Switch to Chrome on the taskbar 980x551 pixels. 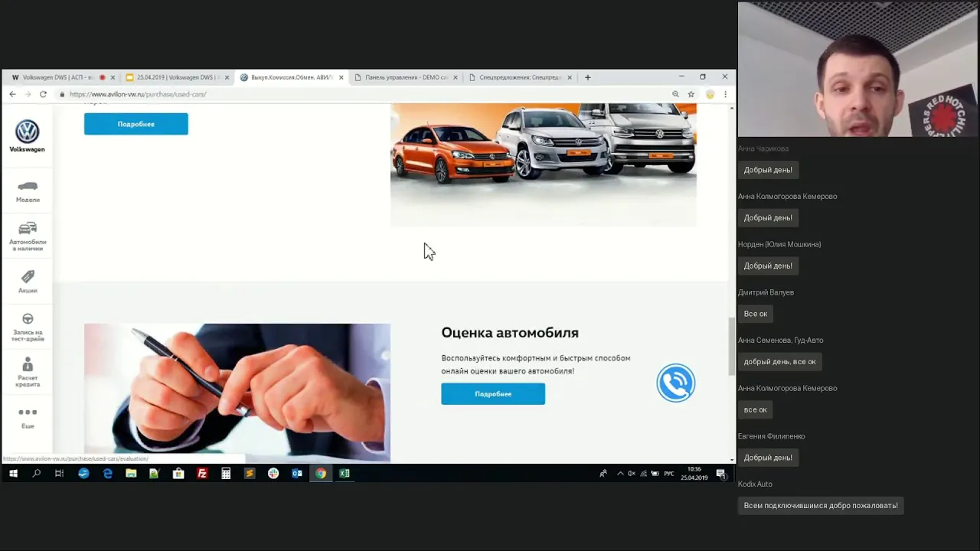tap(321, 474)
